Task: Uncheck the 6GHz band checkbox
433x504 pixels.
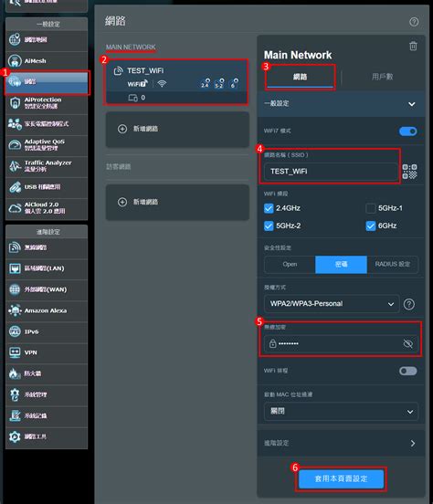Action: tap(371, 226)
